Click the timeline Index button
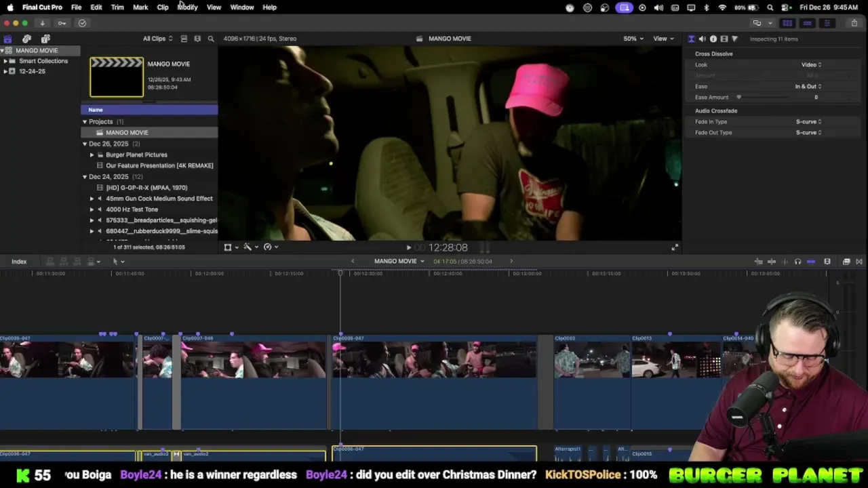This screenshot has height=488, width=868. tap(19, 262)
